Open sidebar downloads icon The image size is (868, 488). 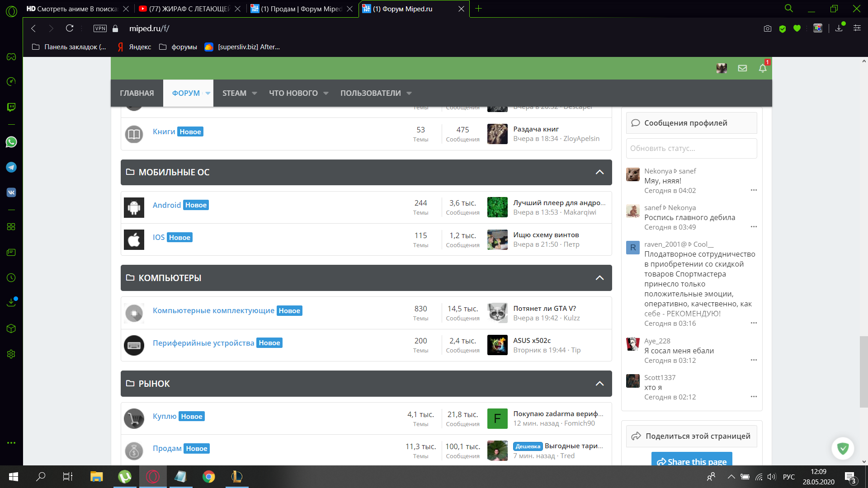coord(11,302)
